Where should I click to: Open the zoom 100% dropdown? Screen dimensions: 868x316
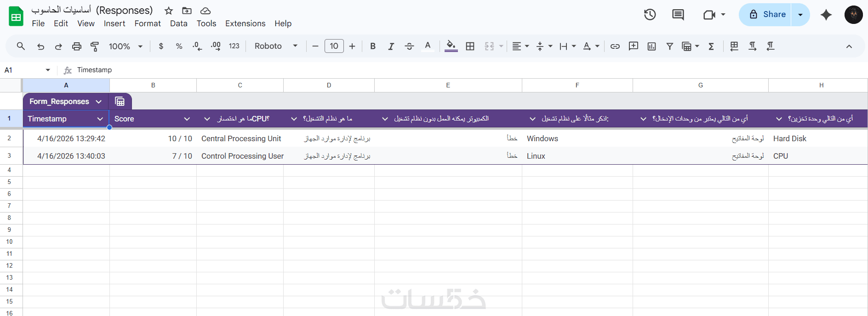(x=126, y=46)
